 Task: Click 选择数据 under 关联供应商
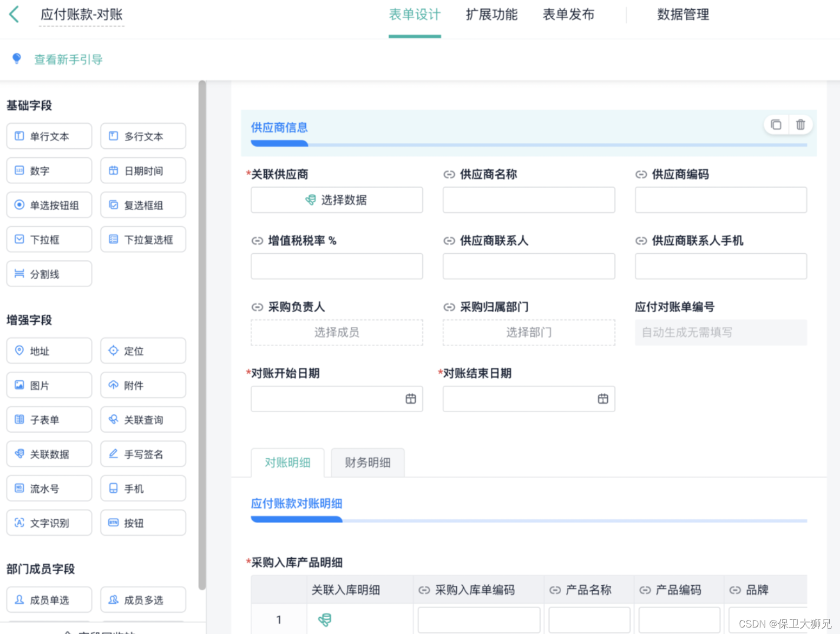coord(337,200)
